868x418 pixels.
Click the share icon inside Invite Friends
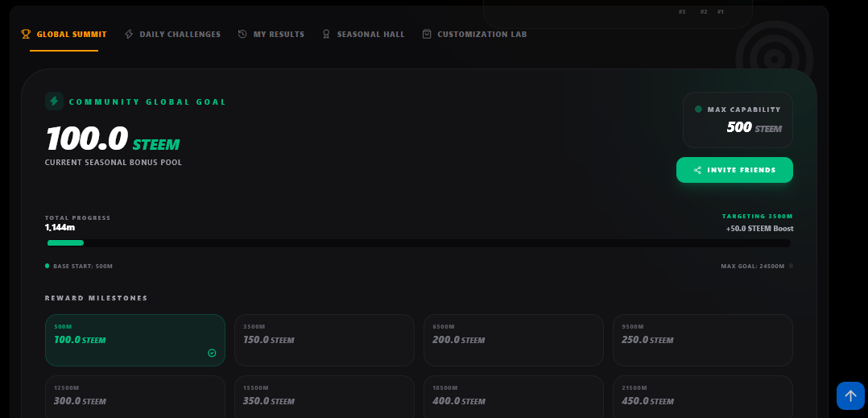click(x=697, y=170)
